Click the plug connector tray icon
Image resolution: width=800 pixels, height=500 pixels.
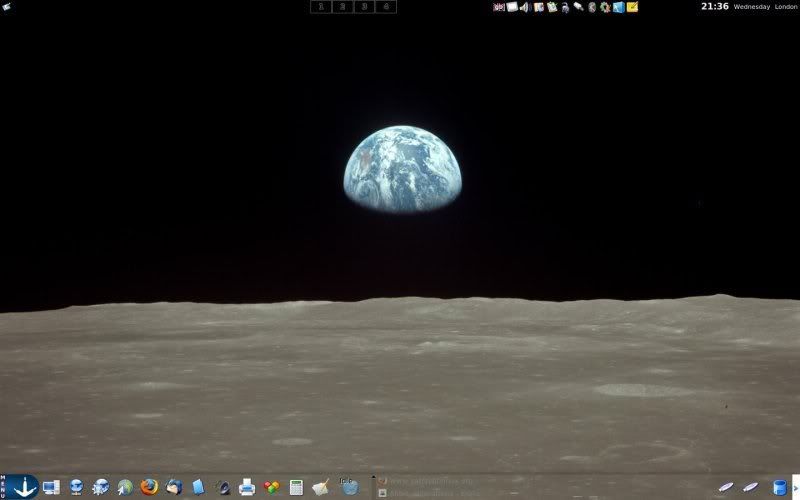[x=579, y=7]
